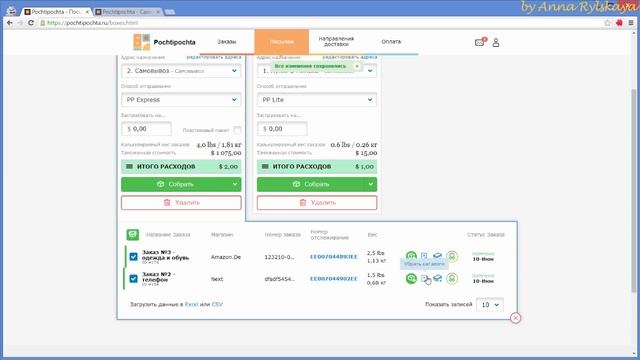Screen dimensions: 640x360
Task: Open the Показать записей 10 dropdown
Action: (x=490, y=304)
